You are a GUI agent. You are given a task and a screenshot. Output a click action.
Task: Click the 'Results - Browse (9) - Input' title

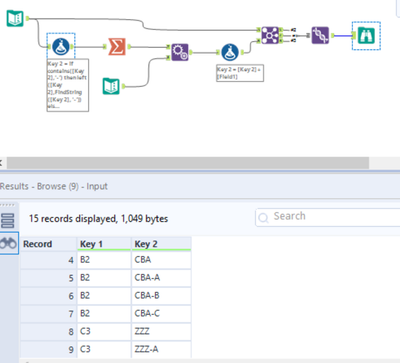(x=54, y=186)
